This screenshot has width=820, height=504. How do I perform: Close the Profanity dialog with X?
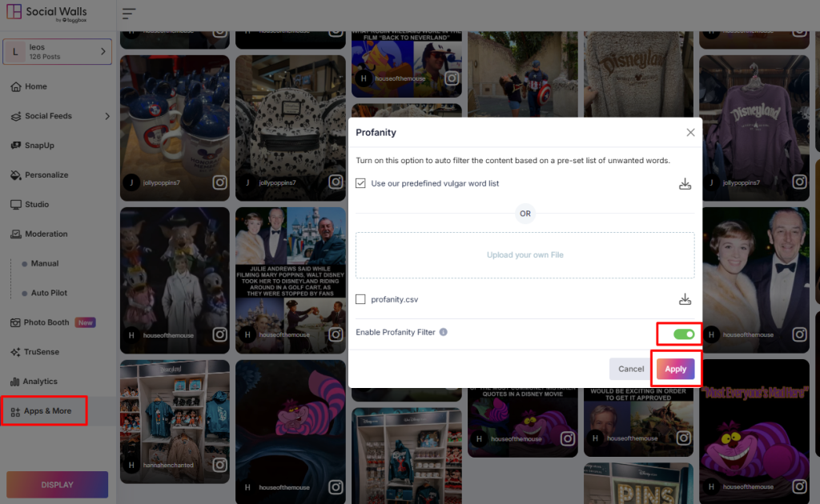coord(690,132)
